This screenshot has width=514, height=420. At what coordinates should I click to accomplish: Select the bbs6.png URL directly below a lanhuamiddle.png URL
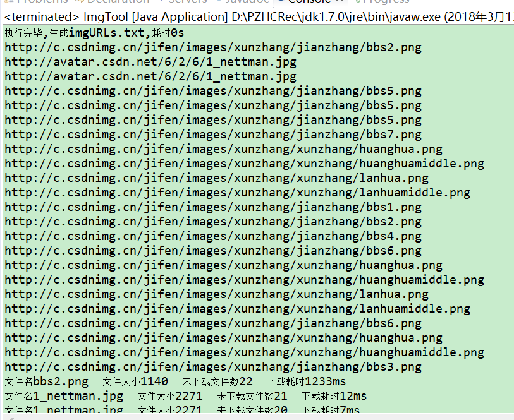point(213,324)
